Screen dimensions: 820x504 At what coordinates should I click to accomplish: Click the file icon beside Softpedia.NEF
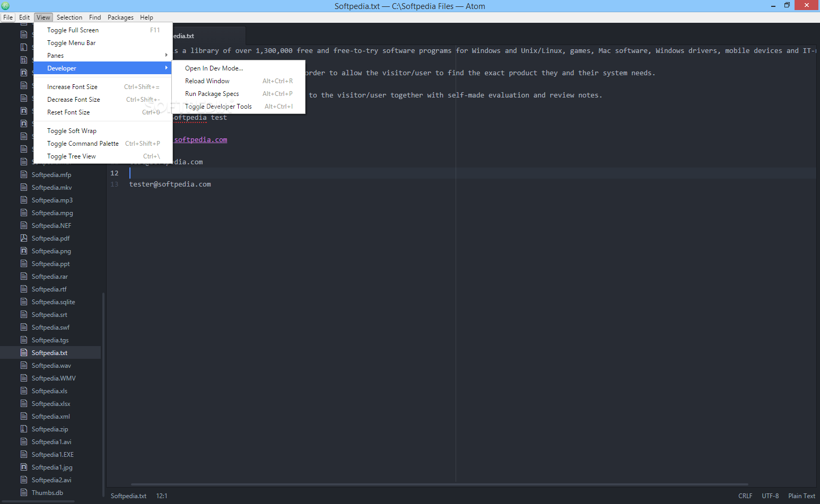click(24, 225)
